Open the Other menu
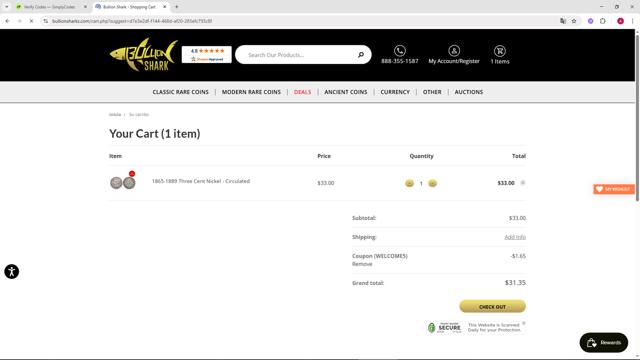This screenshot has height=360, width=640. point(432,92)
